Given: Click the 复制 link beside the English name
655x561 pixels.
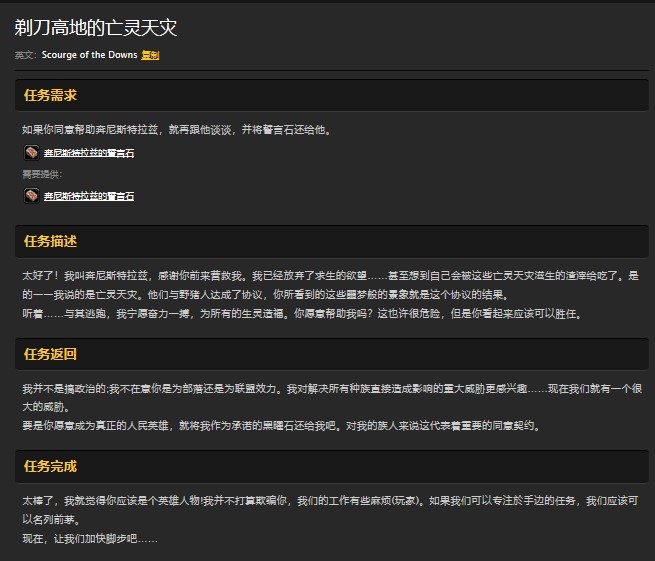Looking at the screenshot, I should tap(150, 55).
